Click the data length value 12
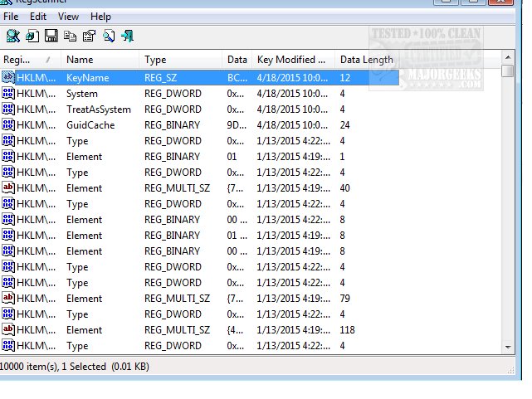Screen dimensions: 532x399 [x=344, y=78]
